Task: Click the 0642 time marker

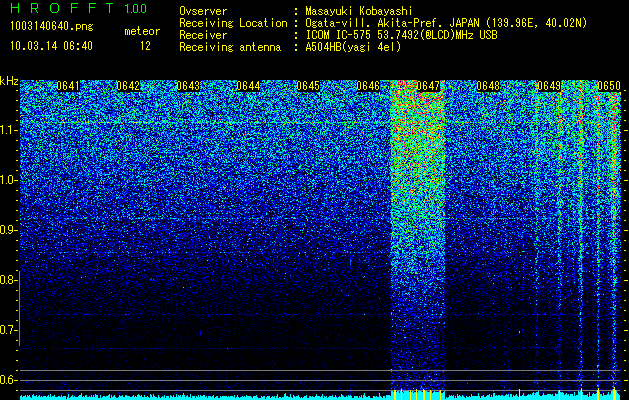Action: (128, 86)
